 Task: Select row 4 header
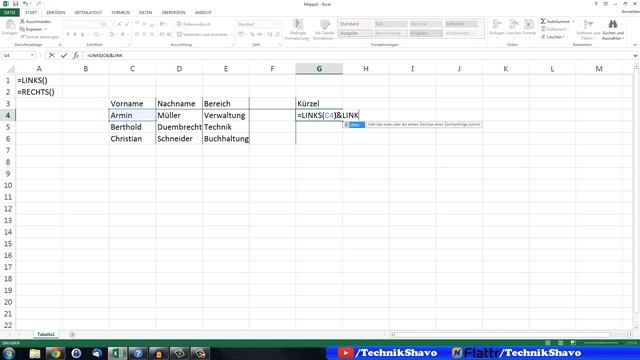coord(8,115)
